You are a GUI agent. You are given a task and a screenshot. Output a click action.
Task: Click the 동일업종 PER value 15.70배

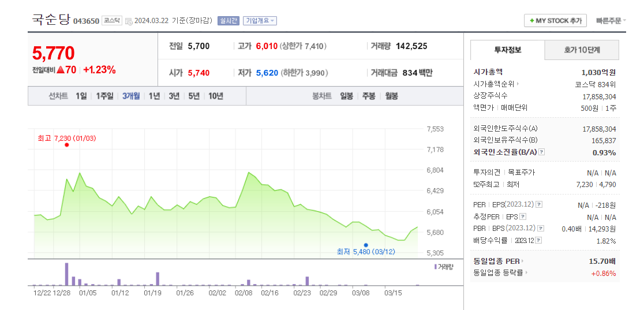click(x=602, y=261)
